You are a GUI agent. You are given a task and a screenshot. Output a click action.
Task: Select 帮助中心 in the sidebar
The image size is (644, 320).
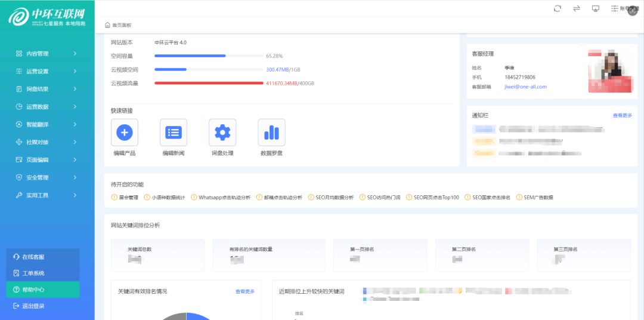tap(33, 290)
